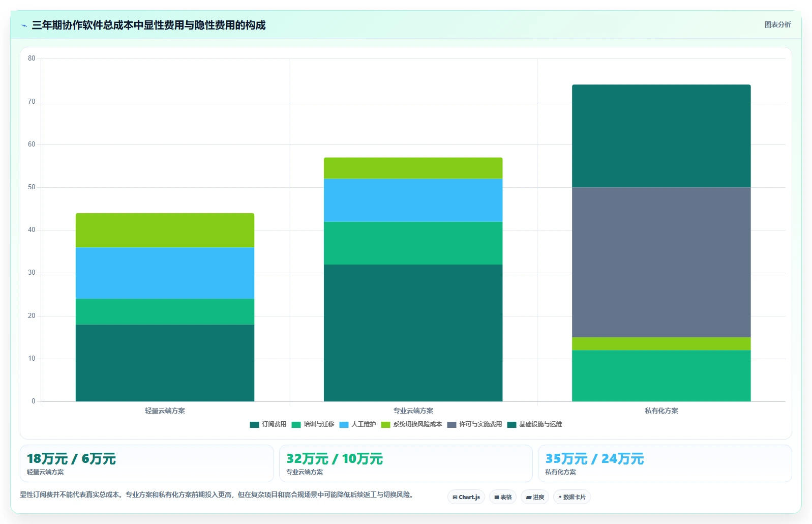
Task: Click the blue 人工维护 segment of 专业云端方案 bar
Action: tap(413, 200)
